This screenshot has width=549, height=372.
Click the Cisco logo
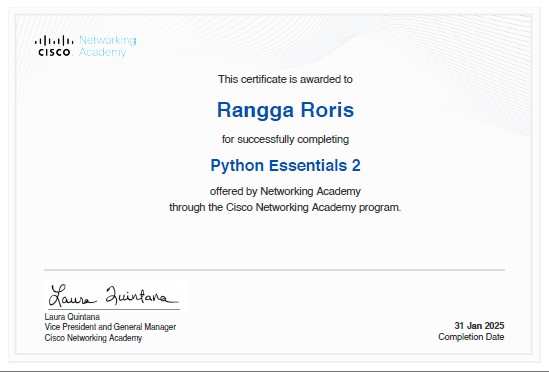[x=54, y=46]
